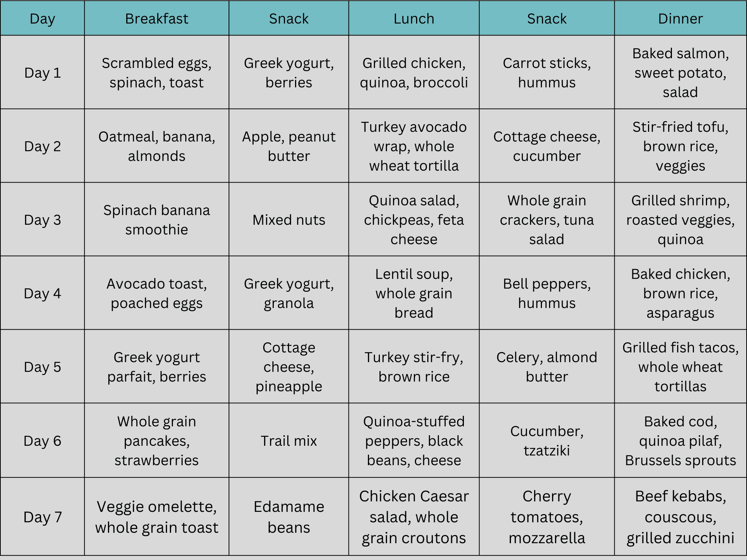This screenshot has height=560, width=747.
Task: Select the Edamame beans snack cell
Action: click(289, 517)
